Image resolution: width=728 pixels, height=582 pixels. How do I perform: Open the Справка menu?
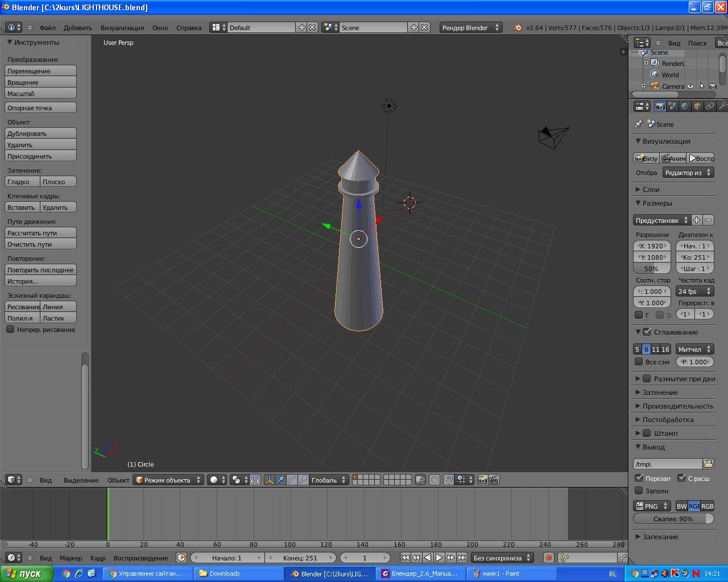189,27
